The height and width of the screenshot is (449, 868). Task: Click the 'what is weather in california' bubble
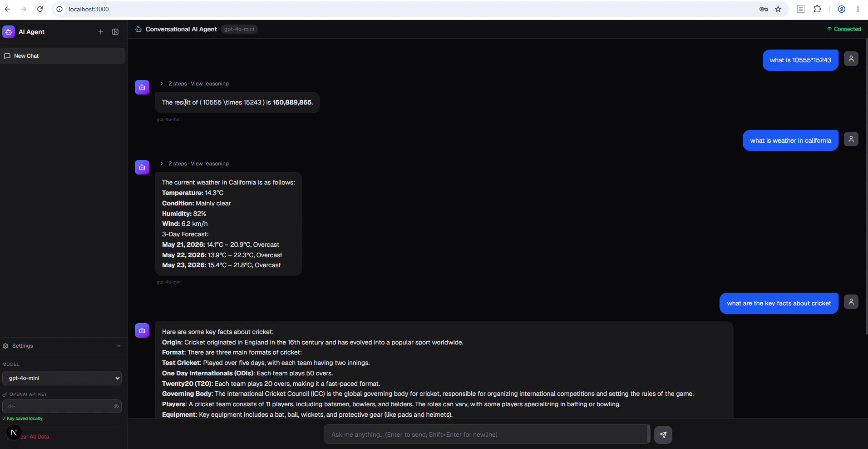(790, 140)
